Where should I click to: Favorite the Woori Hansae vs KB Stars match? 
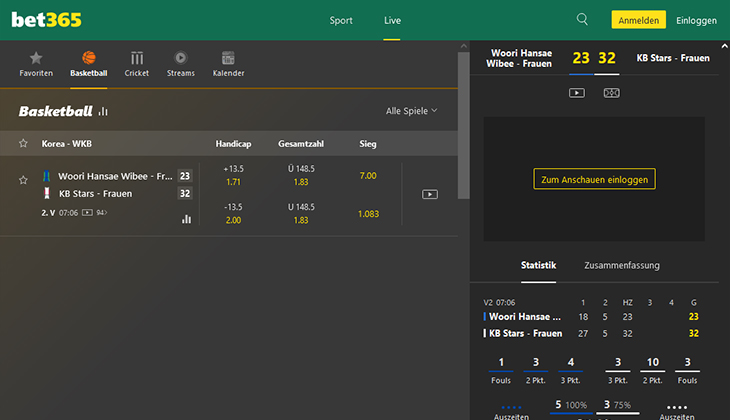(23, 180)
